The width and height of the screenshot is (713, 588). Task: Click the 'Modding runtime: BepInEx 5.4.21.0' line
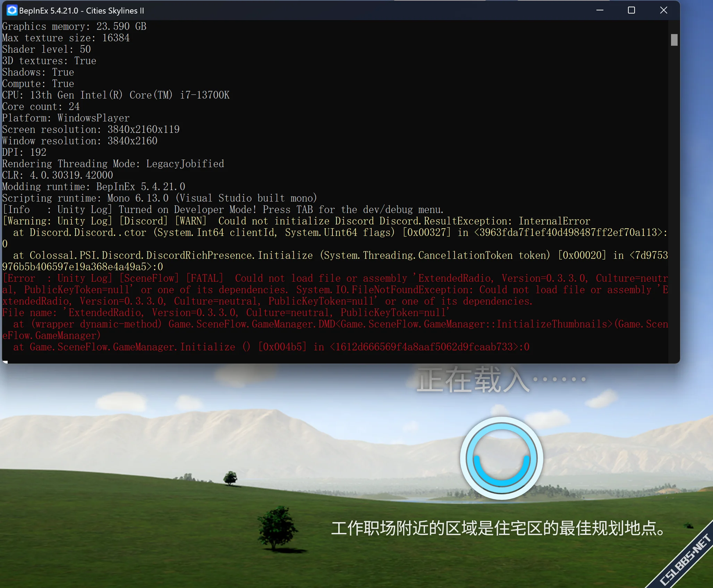94,187
